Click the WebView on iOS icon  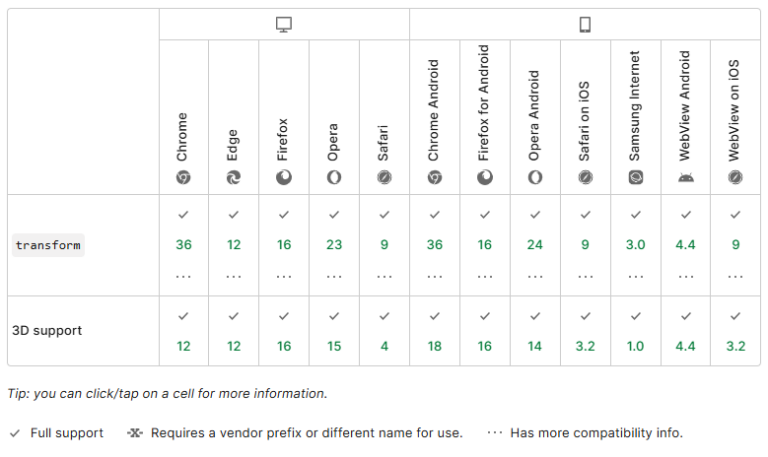(735, 177)
